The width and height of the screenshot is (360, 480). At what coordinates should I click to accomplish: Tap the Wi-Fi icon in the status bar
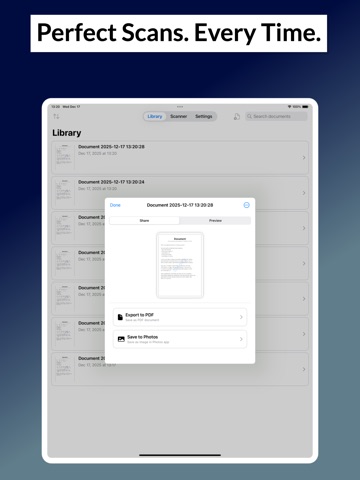coord(289,107)
